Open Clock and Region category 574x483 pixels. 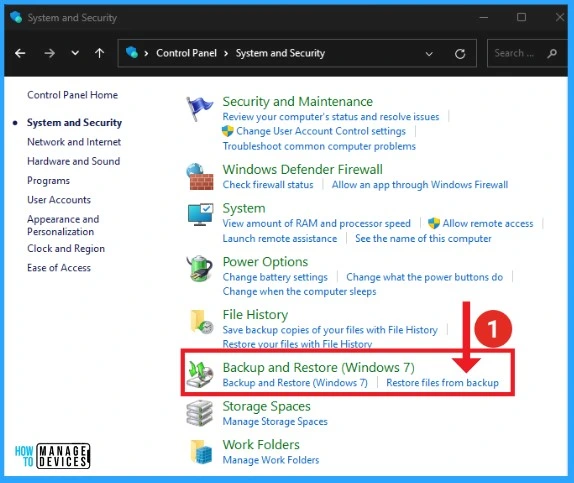(66, 249)
